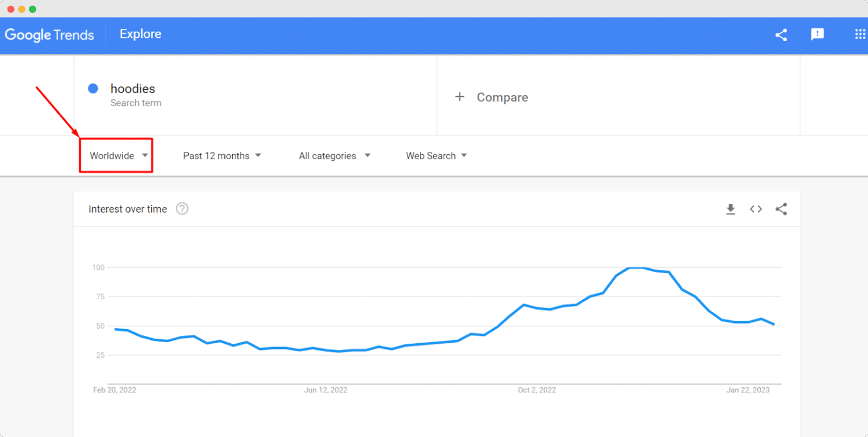Open the Worldwide region dropdown

click(116, 155)
